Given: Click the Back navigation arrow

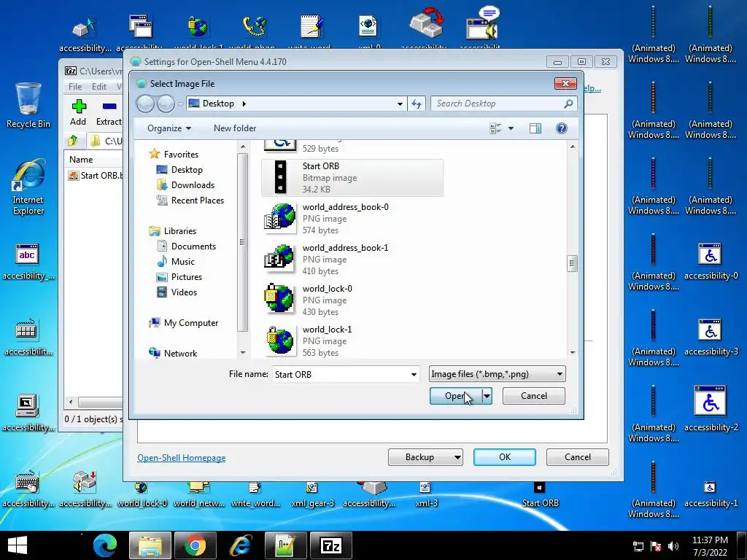Looking at the screenshot, I should point(146,104).
